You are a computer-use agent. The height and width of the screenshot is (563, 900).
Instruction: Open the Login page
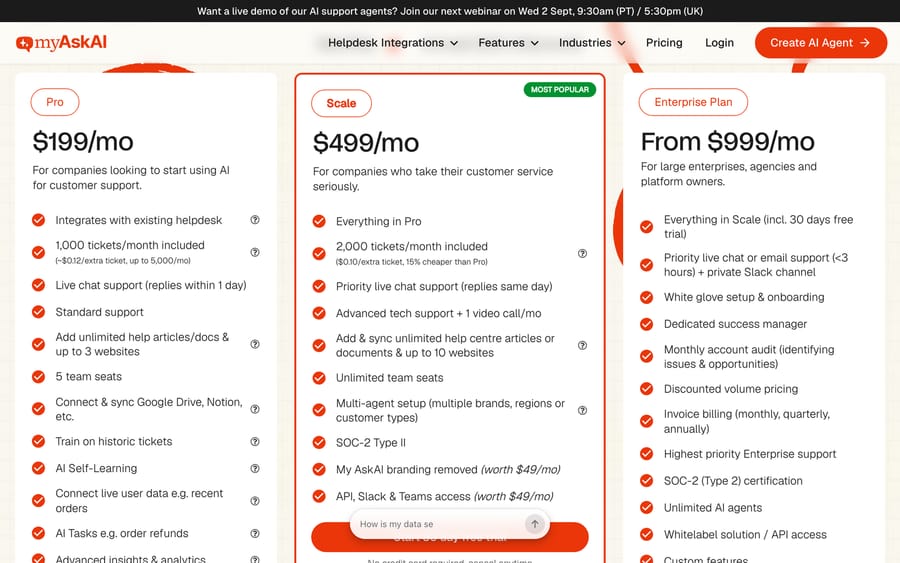(x=719, y=42)
